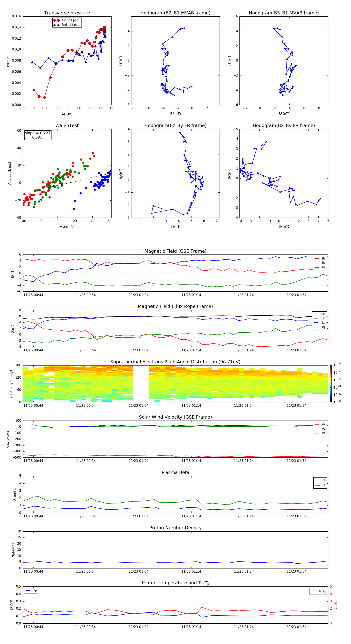Select the Tp legend entry

[x=31, y=591]
